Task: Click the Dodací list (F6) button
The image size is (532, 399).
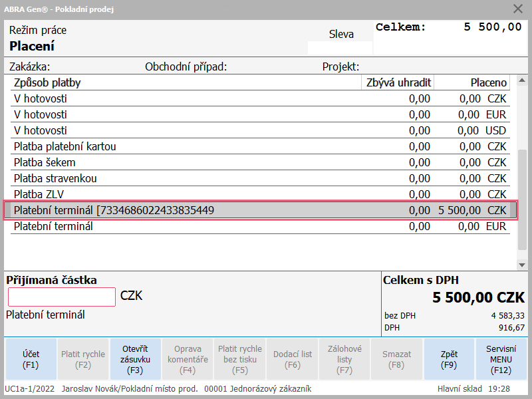Action: click(x=293, y=359)
